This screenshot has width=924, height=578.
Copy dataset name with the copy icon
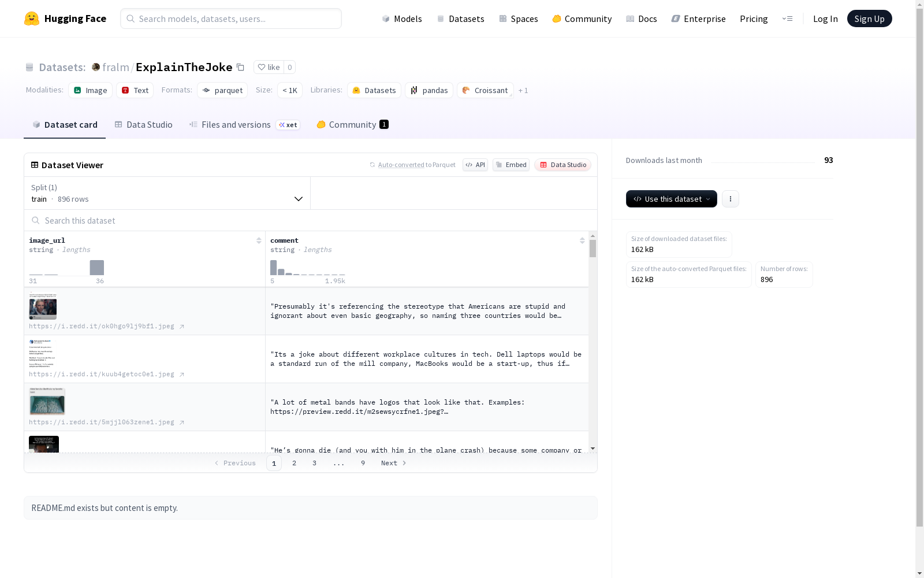240,67
